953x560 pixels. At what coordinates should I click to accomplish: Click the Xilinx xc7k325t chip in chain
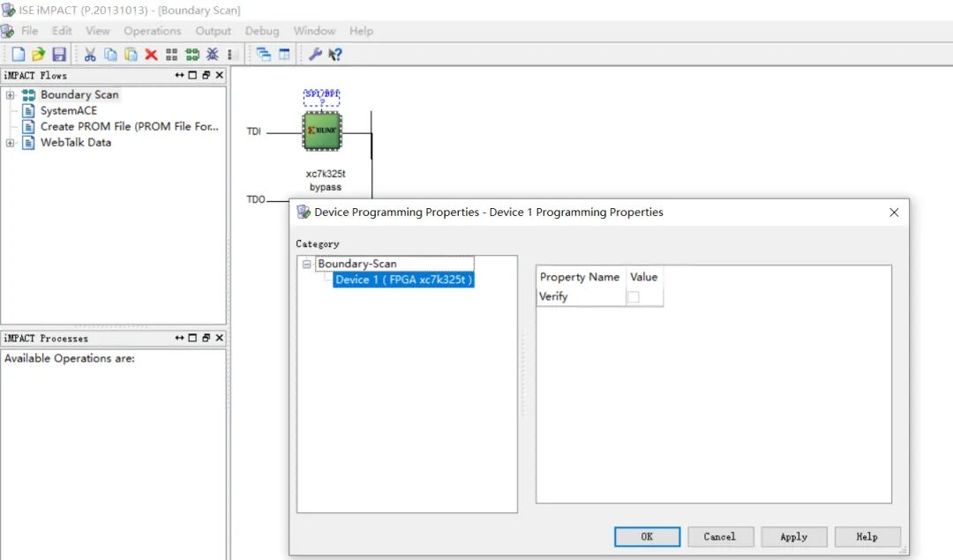coord(322,131)
